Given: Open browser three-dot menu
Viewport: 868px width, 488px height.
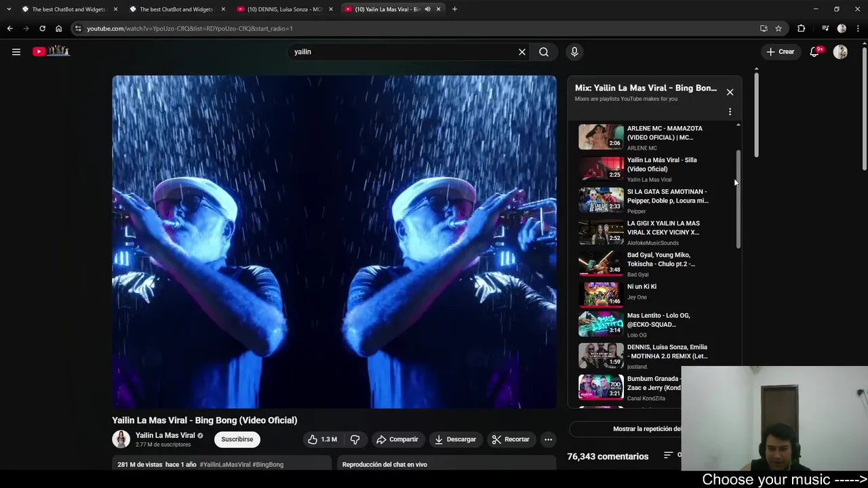Looking at the screenshot, I should tap(859, 28).
